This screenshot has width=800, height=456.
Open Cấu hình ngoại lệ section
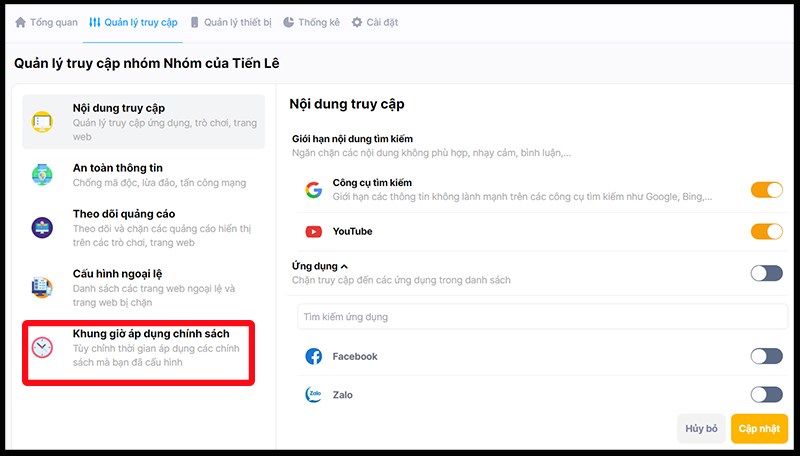click(143, 287)
